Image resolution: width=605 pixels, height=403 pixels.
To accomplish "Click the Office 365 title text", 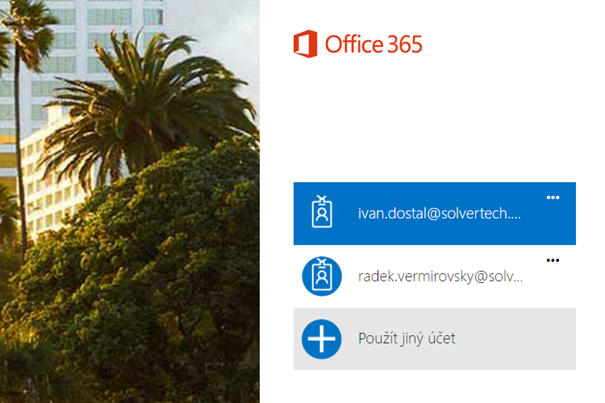I will [x=373, y=44].
